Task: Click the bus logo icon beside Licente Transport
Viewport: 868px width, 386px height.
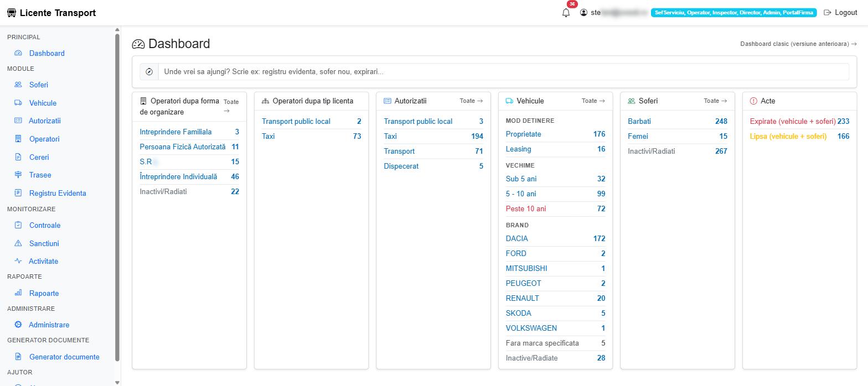Action: 12,13
